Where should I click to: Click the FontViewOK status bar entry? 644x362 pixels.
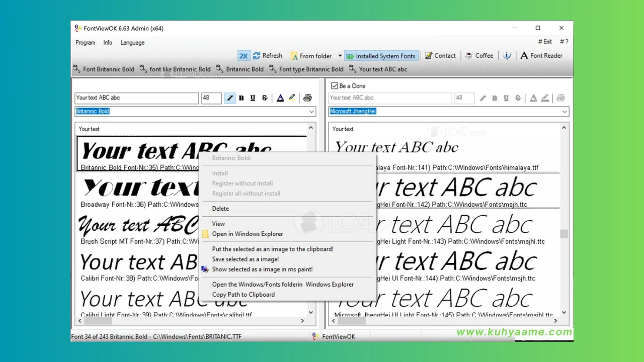334,336
